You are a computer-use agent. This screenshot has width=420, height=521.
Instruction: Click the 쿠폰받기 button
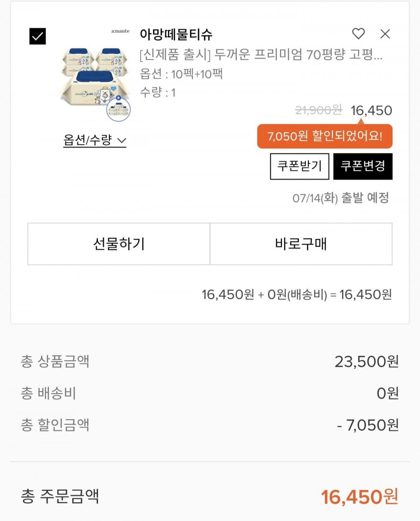300,166
